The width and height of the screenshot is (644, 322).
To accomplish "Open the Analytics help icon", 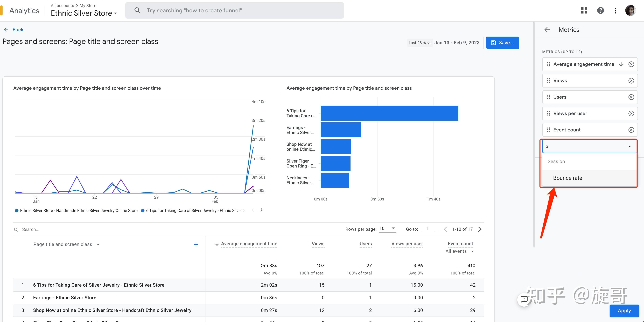I will click(x=600, y=10).
